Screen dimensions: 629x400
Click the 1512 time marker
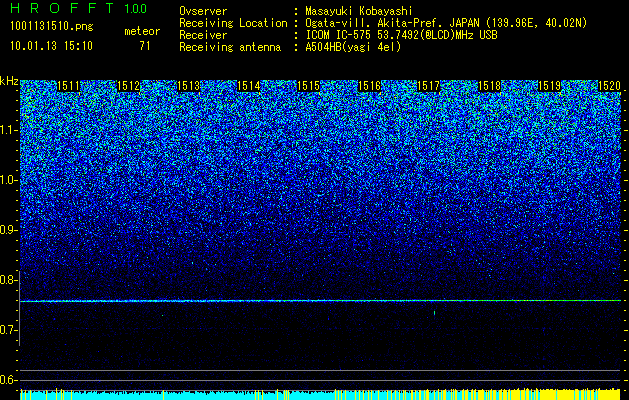(x=128, y=86)
